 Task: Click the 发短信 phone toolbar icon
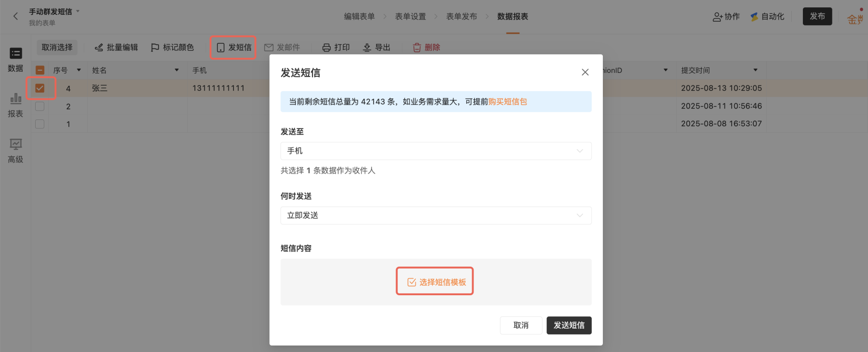click(220, 47)
